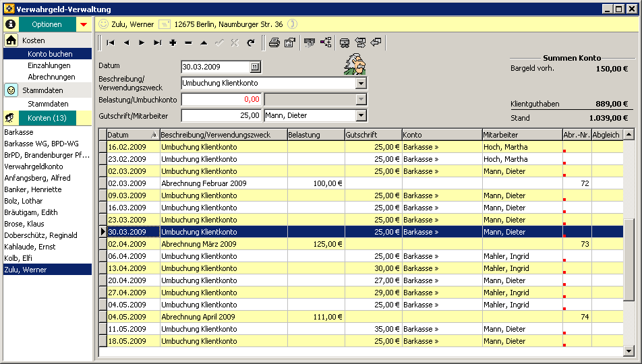
Task: Delete record using minus icon
Action: pos(188,42)
